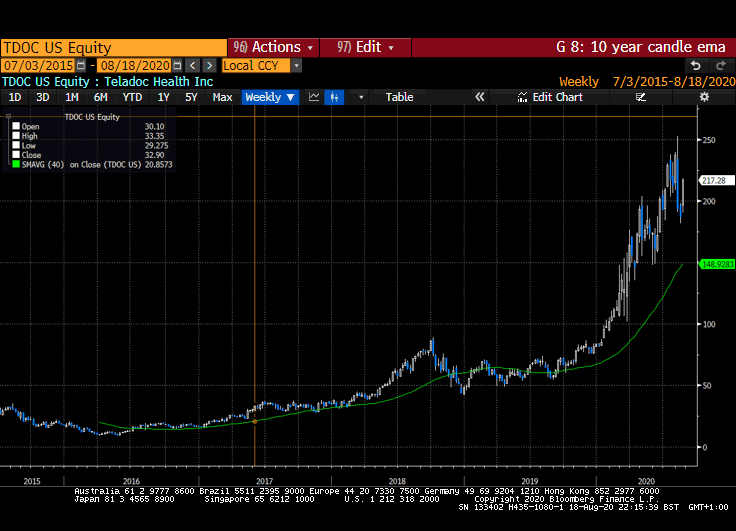Undo last chart change

tap(696, 65)
